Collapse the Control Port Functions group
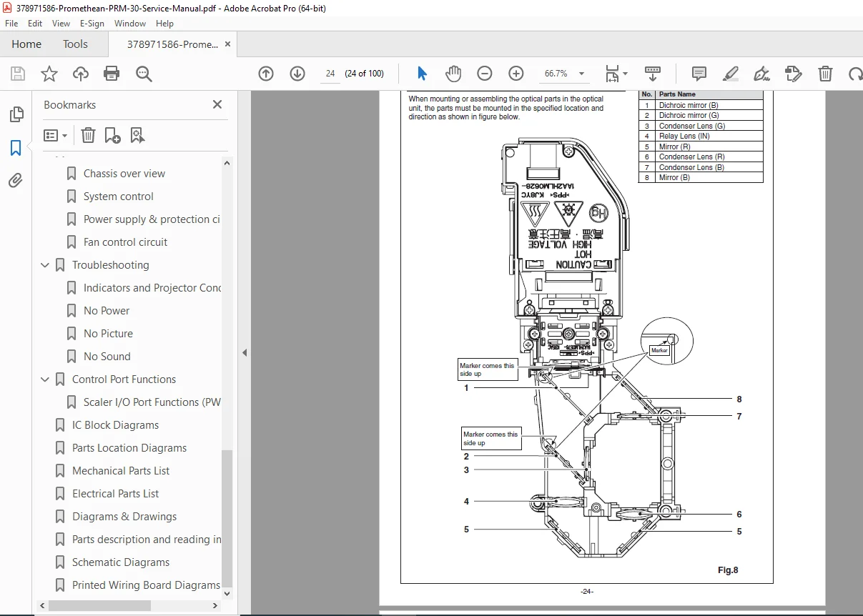Viewport: 863px width, 616px height. [x=45, y=379]
